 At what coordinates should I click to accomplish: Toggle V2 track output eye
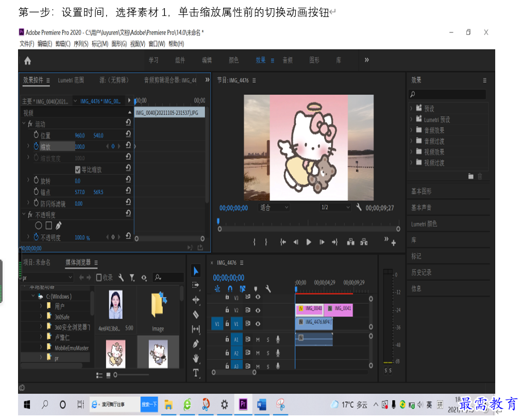point(258,310)
